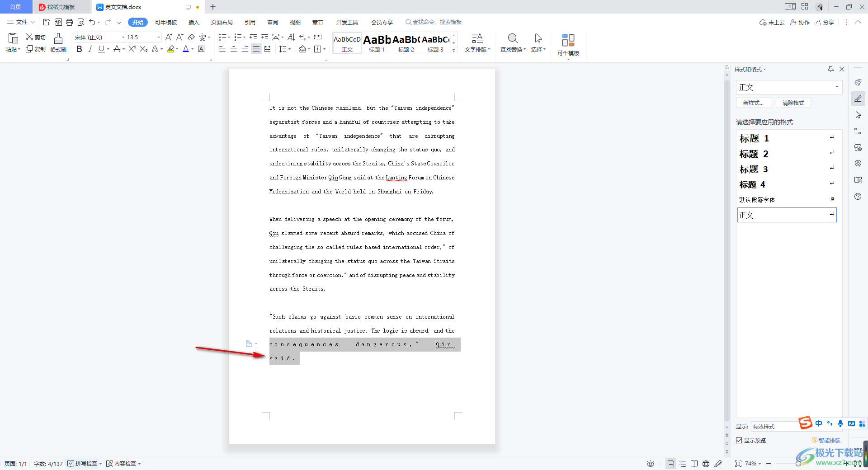Sort text with the A-Z sort icon

pyautogui.click(x=291, y=37)
